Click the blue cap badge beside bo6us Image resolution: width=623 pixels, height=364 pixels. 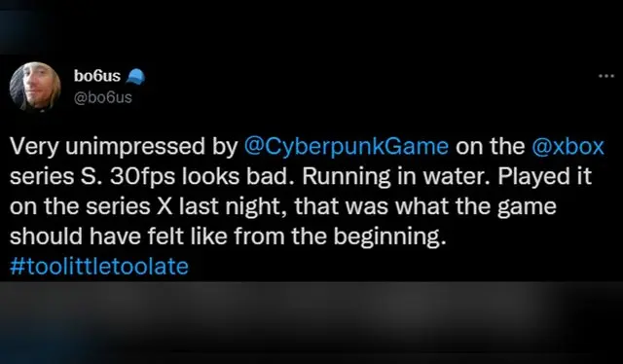135,76
